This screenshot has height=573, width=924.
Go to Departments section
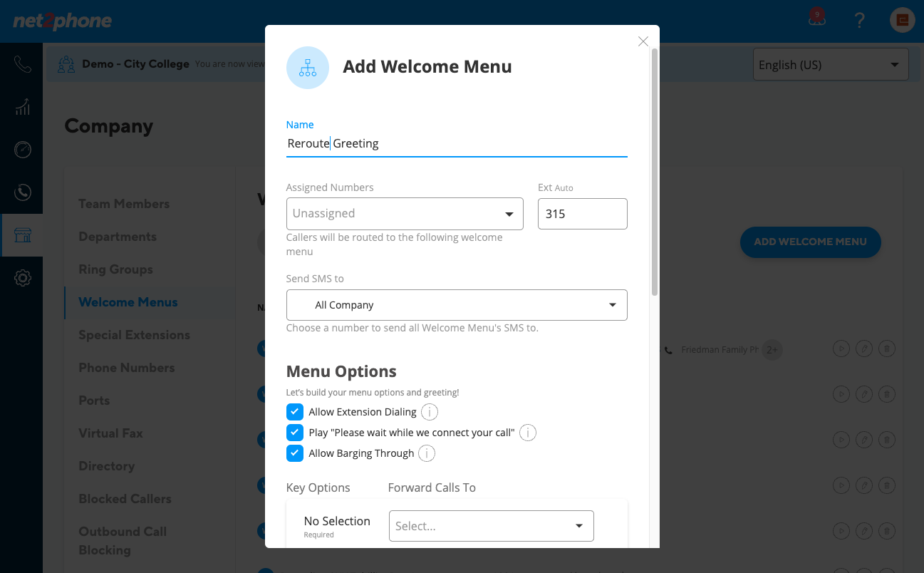tap(118, 237)
